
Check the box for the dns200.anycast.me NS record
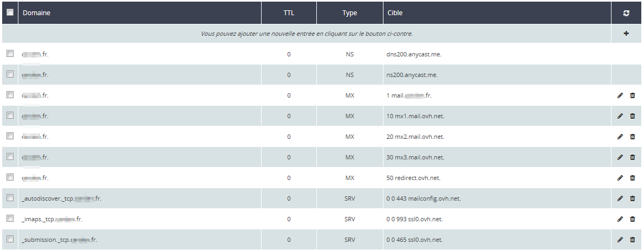coord(10,54)
